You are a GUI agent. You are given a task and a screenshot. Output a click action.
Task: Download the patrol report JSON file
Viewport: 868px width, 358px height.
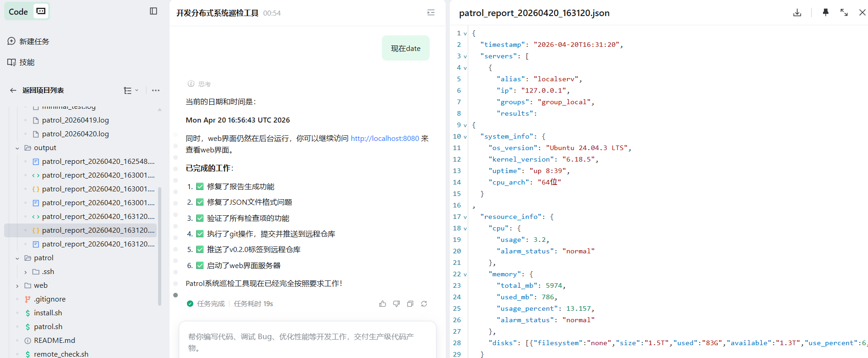(797, 13)
